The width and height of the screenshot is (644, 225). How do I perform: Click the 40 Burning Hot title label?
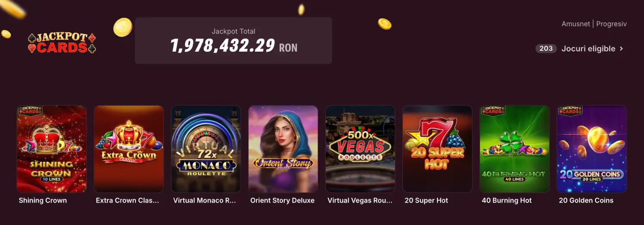[507, 200]
